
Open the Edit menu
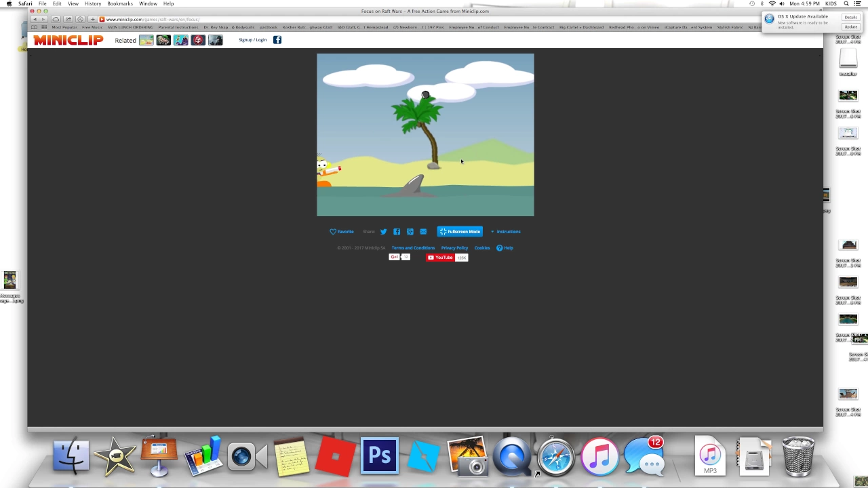(57, 3)
